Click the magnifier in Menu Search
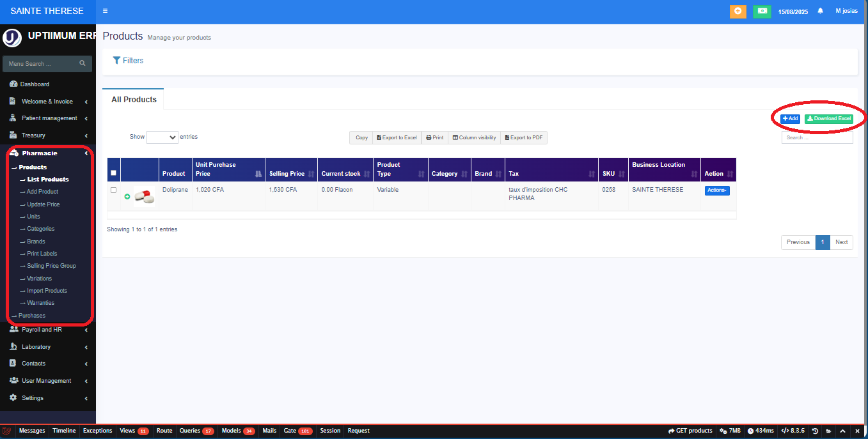Screen dimensions: 868x439 click(x=83, y=64)
